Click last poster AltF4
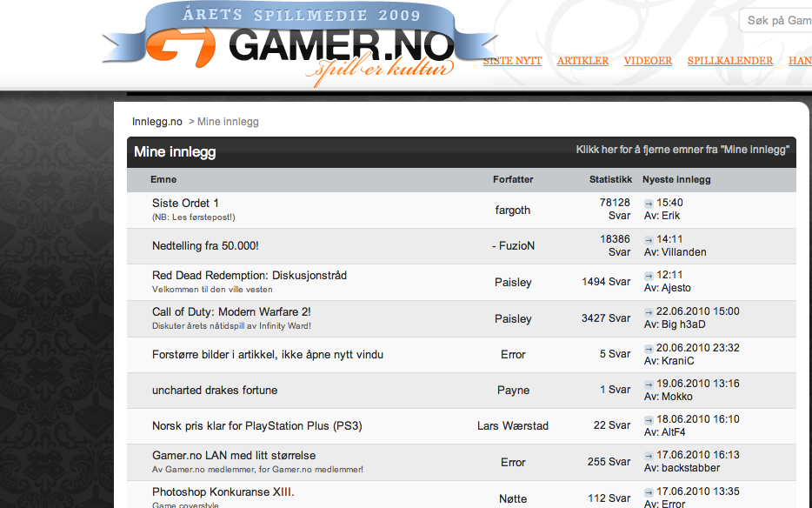Viewport: 812px width, 508px height. pos(673,432)
